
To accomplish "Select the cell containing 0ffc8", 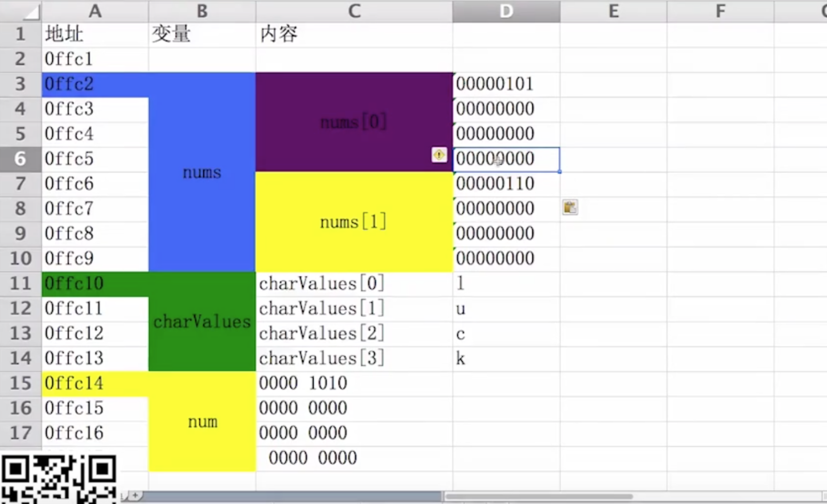I will pyautogui.click(x=95, y=234).
